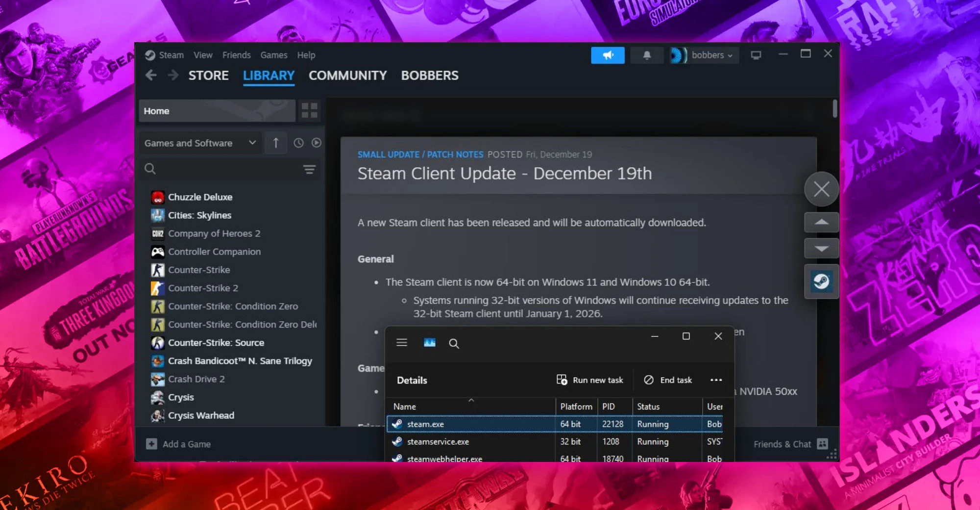Click the End task button
Viewport: 980px width, 510px height.
coord(668,380)
